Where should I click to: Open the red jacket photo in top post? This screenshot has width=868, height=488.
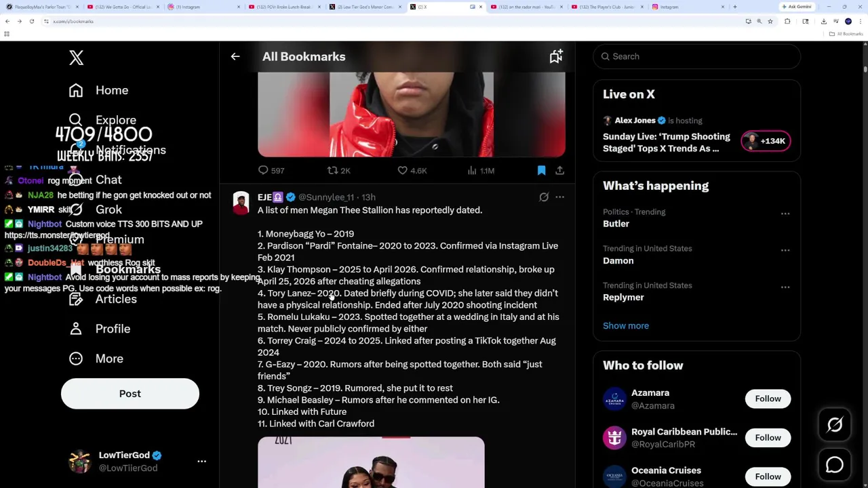pyautogui.click(x=411, y=114)
